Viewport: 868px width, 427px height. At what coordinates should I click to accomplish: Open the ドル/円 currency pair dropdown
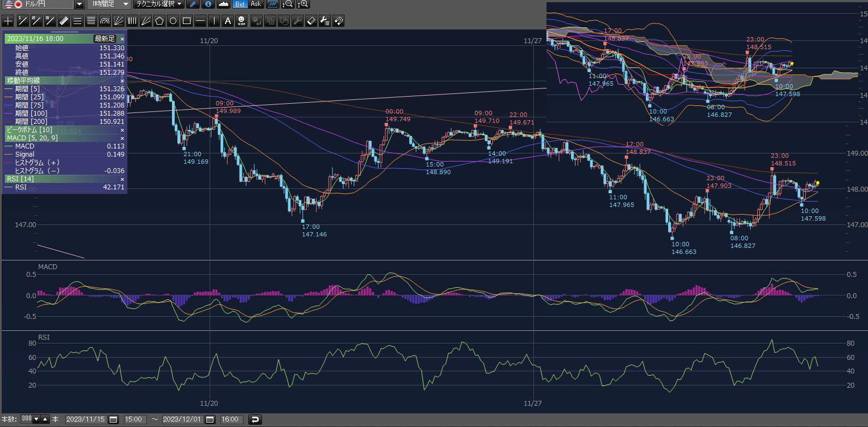pos(79,4)
